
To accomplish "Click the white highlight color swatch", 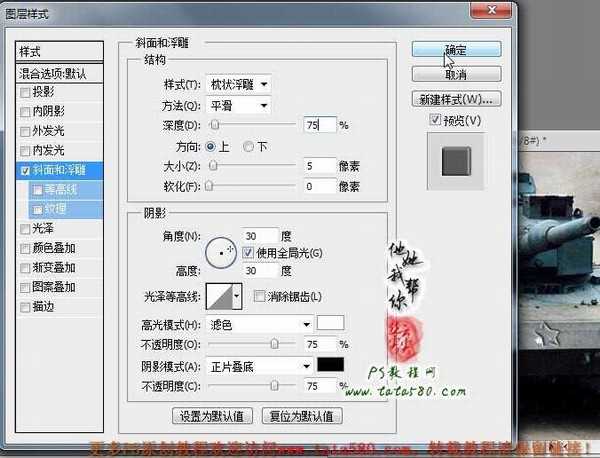I will (x=329, y=324).
